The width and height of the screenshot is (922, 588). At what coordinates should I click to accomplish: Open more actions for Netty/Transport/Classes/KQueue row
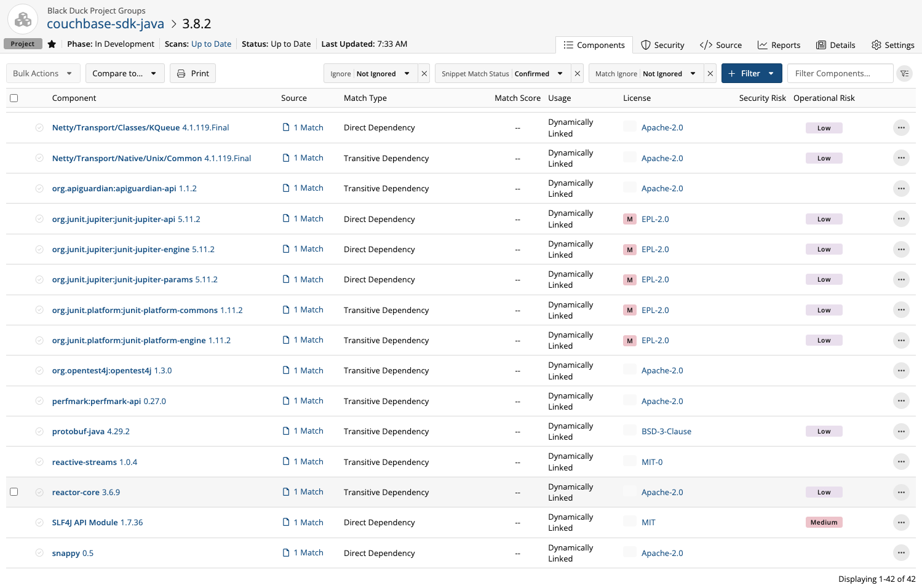pyautogui.click(x=901, y=128)
